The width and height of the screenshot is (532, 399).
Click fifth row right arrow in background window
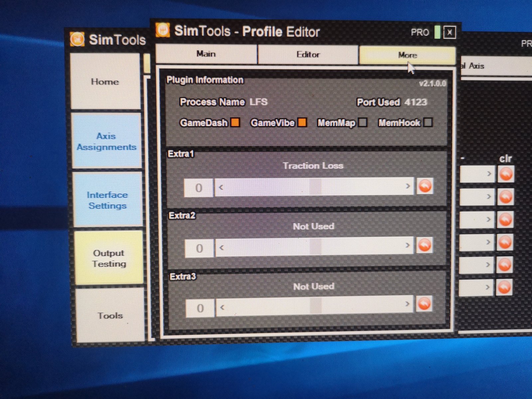click(487, 264)
